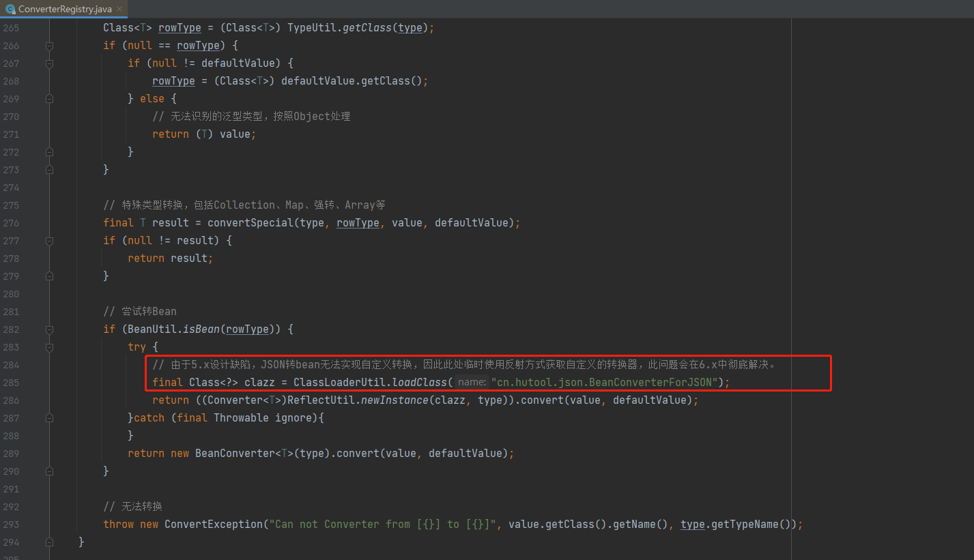Click the fold-end marker at line 287

point(48,417)
